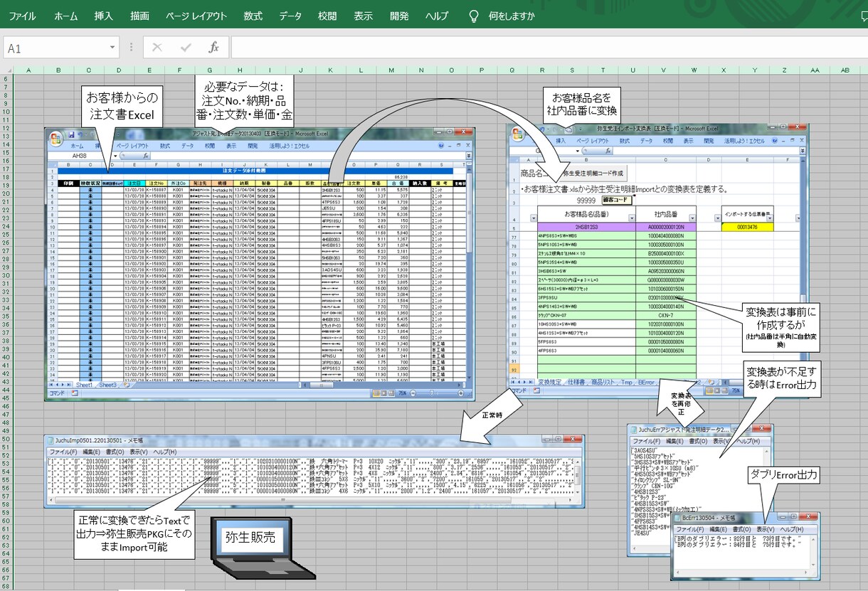The width and height of the screenshot is (868, 591).
Task: Open column A filter dropdown in 変換表 window
Action: [534, 218]
